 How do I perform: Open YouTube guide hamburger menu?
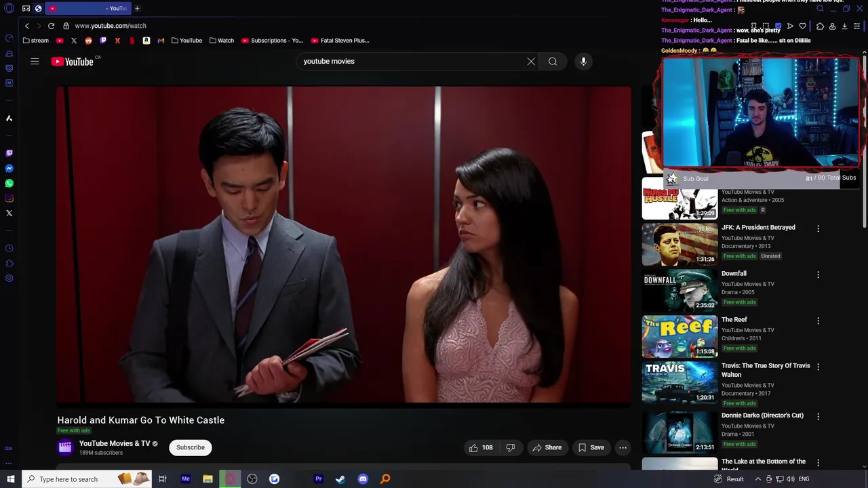[35, 62]
